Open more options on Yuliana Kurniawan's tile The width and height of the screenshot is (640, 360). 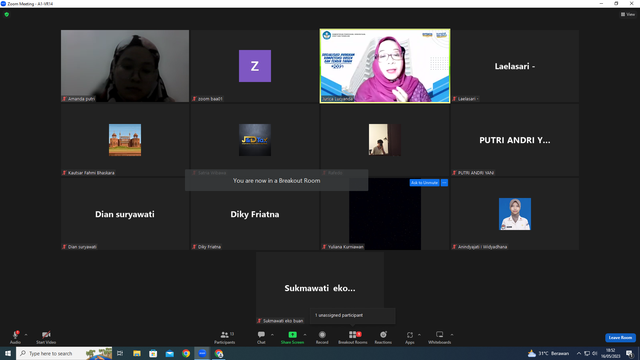(x=444, y=182)
